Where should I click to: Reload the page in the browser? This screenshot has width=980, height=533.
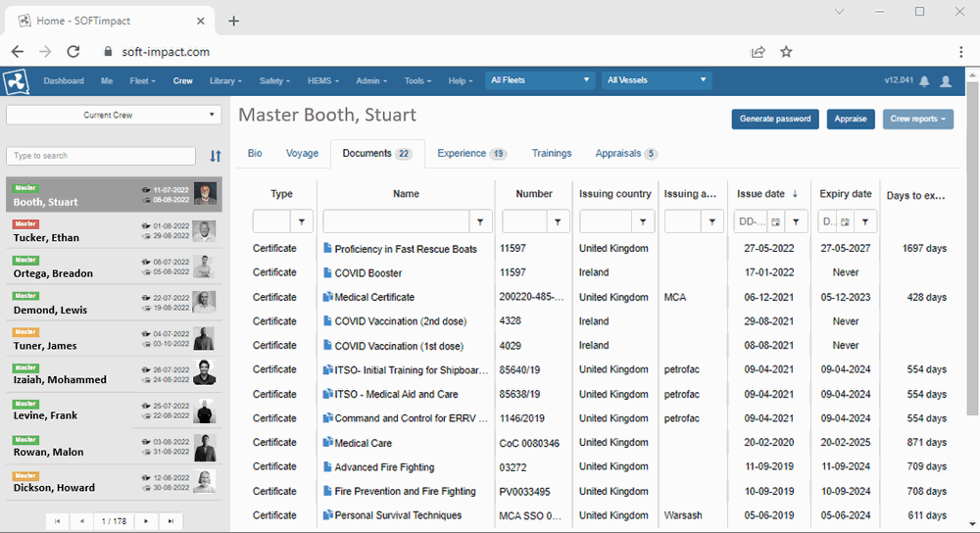(x=73, y=52)
